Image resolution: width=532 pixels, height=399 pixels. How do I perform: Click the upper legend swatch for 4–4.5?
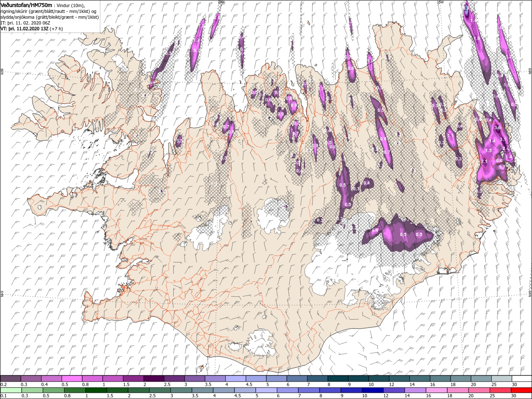pos(235,378)
